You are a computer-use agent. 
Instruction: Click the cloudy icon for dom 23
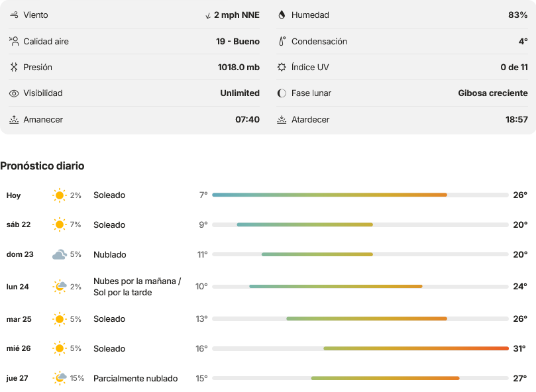[60, 255]
